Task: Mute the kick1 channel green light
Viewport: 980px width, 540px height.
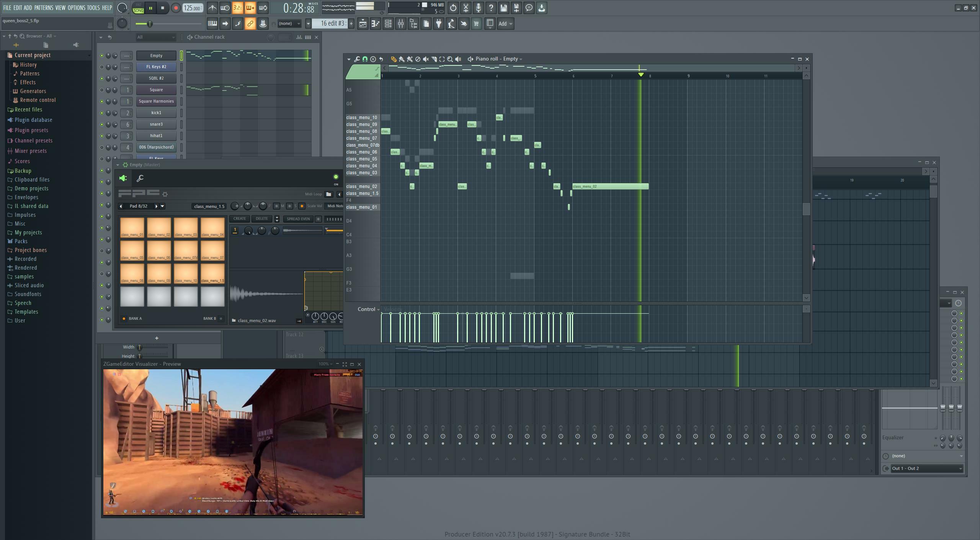Action: pos(101,113)
